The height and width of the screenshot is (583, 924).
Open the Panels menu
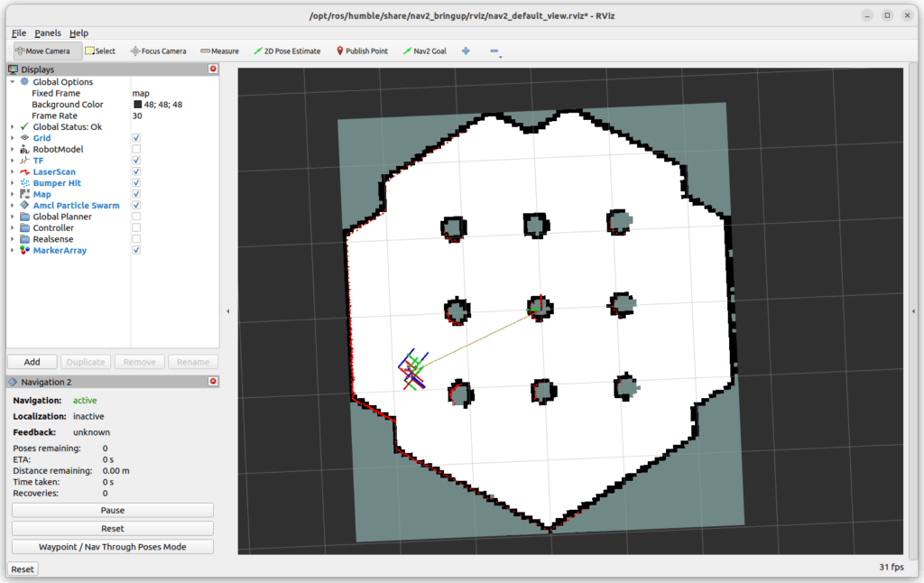click(48, 33)
